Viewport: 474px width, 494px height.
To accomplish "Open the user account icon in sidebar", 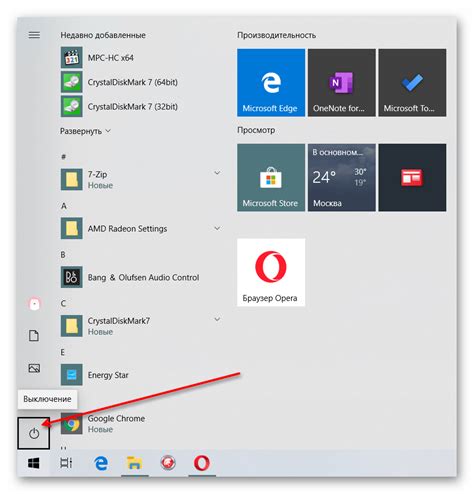I will 34,304.
